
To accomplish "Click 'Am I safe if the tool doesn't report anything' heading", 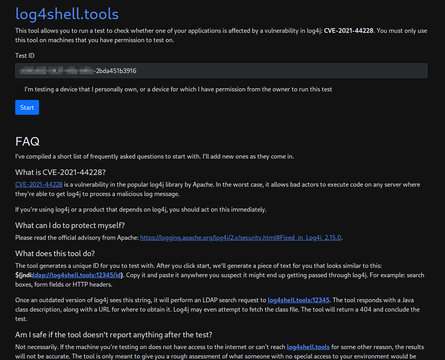I will click(x=114, y=335).
